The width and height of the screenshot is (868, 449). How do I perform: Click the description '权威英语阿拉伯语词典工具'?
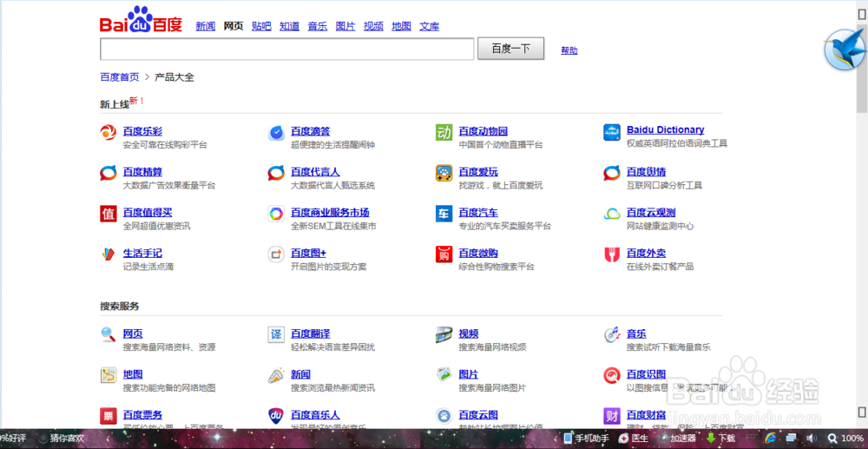(x=677, y=143)
